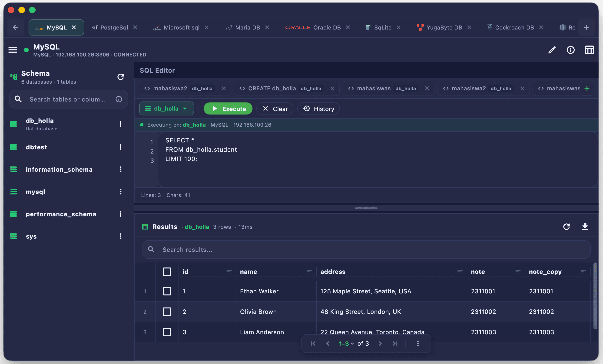Switch to the YugaByte DB tab

click(x=444, y=27)
